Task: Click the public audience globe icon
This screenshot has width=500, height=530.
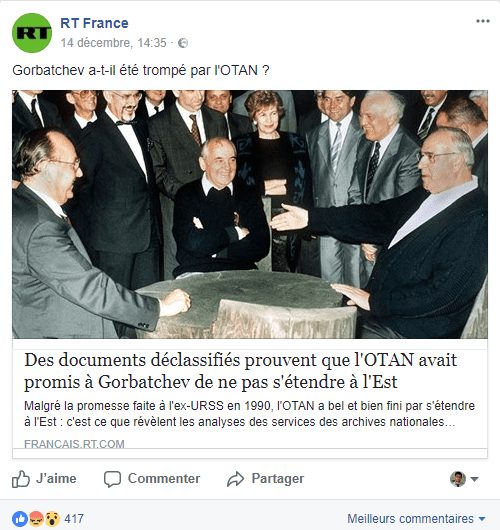Action: pos(183,43)
